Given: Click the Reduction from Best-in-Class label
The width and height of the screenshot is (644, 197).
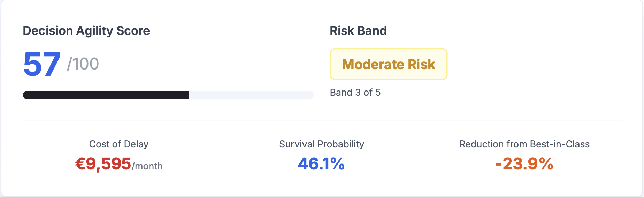Looking at the screenshot, I should [524, 144].
